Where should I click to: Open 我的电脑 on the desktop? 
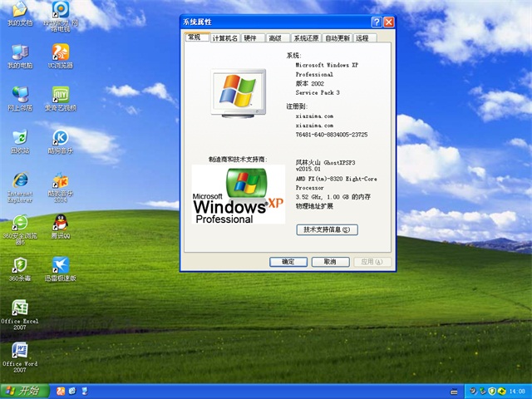click(19, 52)
